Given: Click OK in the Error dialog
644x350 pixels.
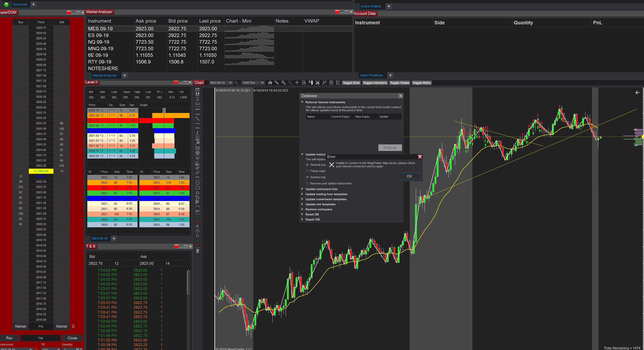Looking at the screenshot, I should [x=409, y=176].
